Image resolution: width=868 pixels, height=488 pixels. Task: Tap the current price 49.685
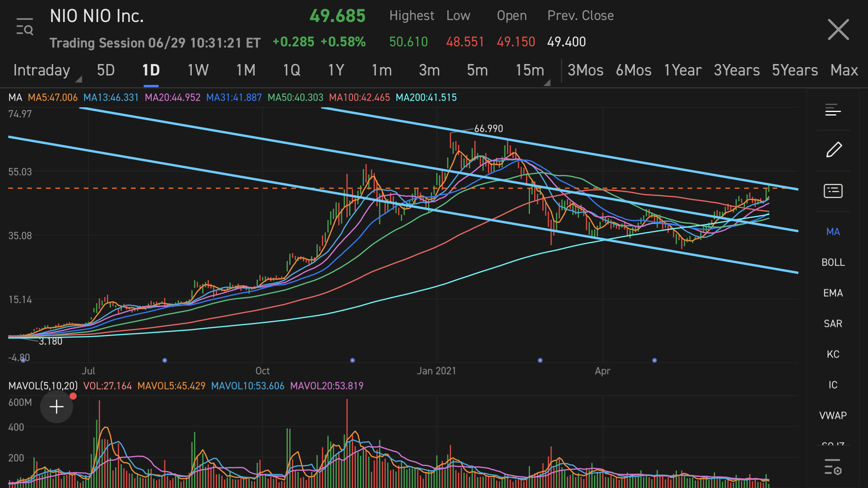(x=337, y=16)
